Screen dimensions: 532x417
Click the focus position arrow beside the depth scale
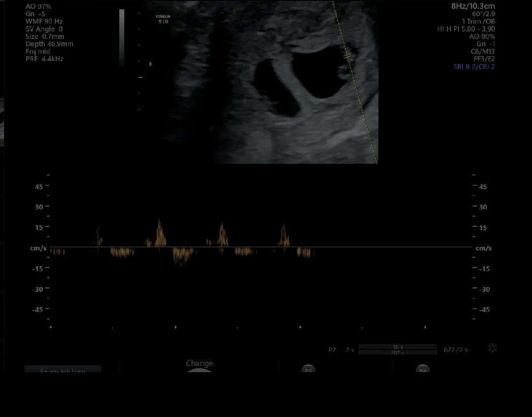pyautogui.click(x=151, y=64)
